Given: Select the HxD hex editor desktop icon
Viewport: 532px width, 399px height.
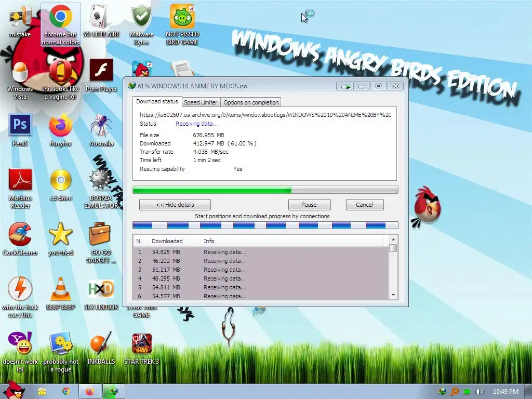Looking at the screenshot, I should tap(101, 294).
